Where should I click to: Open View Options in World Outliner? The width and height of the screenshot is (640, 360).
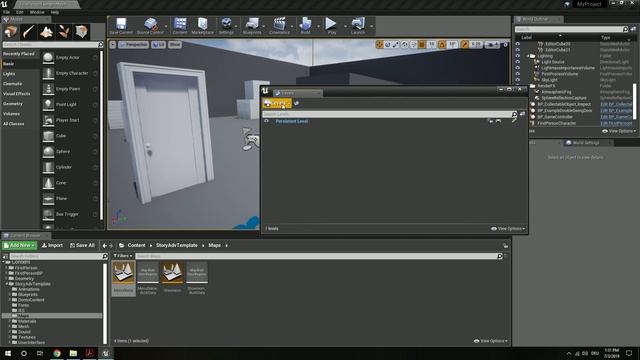coord(619,131)
